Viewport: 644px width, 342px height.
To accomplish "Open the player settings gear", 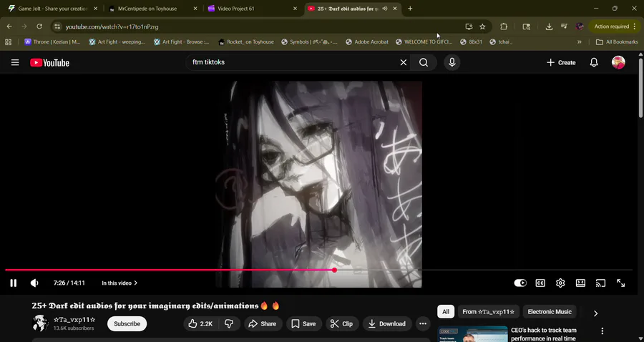I will [x=560, y=283].
